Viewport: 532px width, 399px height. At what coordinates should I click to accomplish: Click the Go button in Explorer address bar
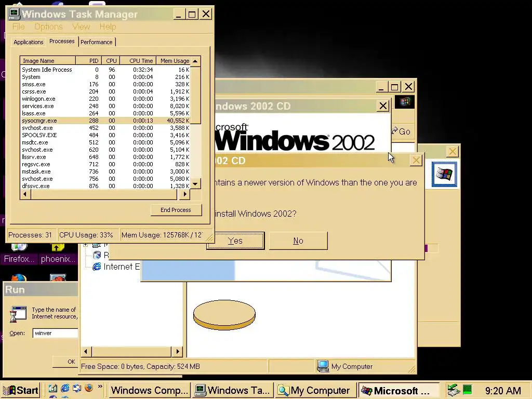(402, 131)
